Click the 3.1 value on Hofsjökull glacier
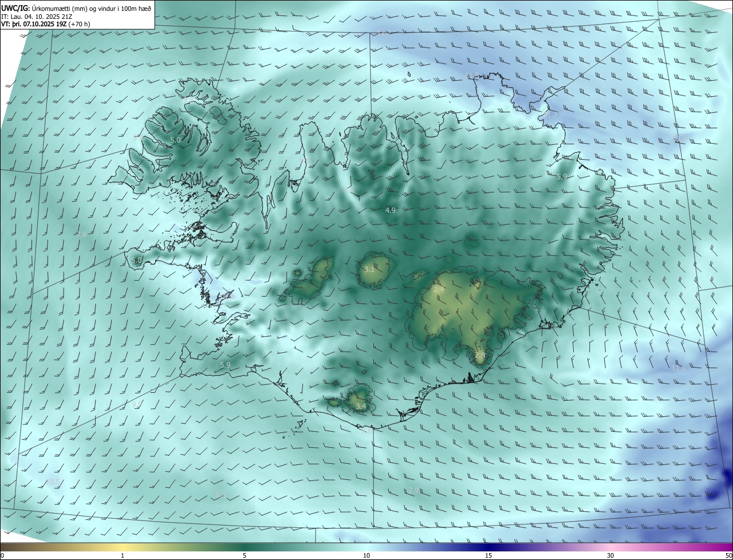Image resolution: width=733 pixels, height=560 pixels. (x=369, y=269)
